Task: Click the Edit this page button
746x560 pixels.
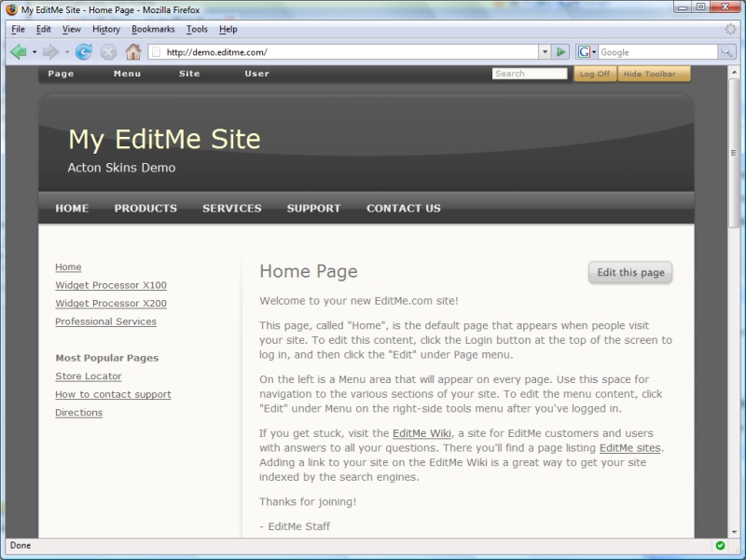Action: click(x=630, y=272)
